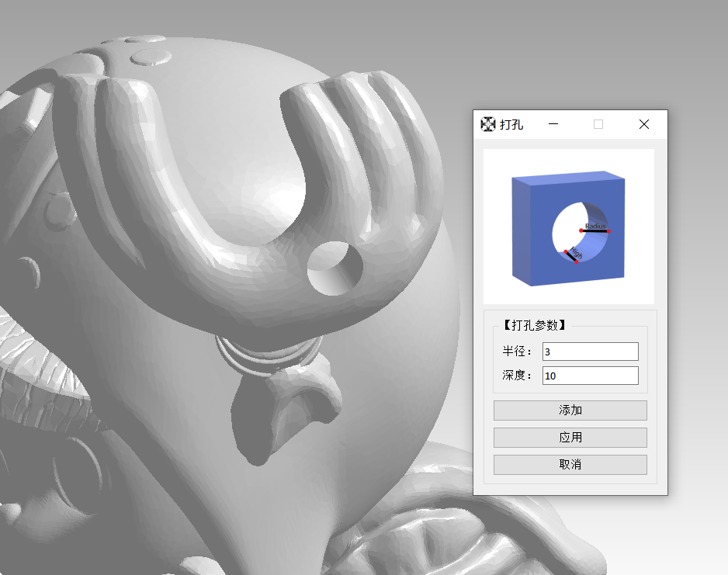This screenshot has height=575, width=728.
Task: Click the 添加 (Add) button
Action: point(570,410)
